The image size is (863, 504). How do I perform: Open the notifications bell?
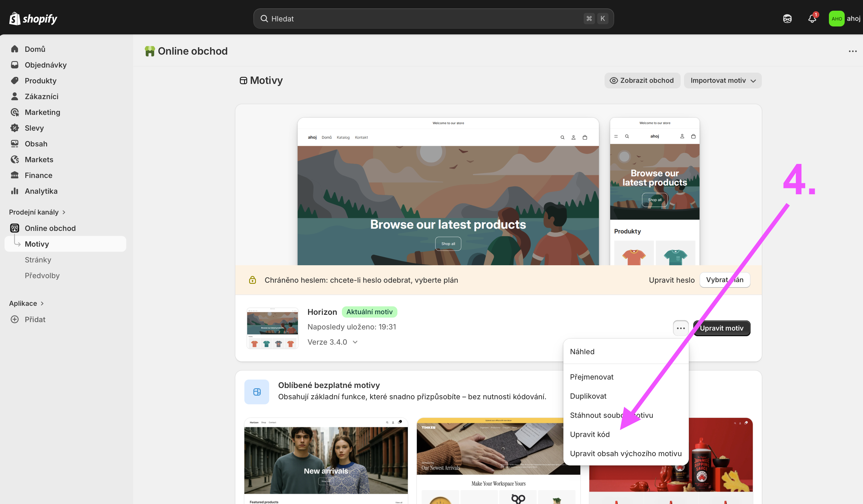point(812,19)
